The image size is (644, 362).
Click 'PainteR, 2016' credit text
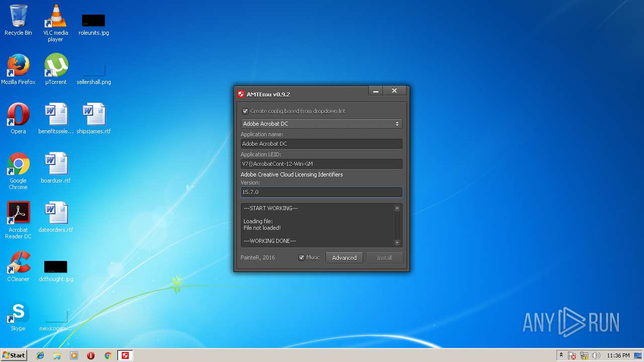(258, 257)
